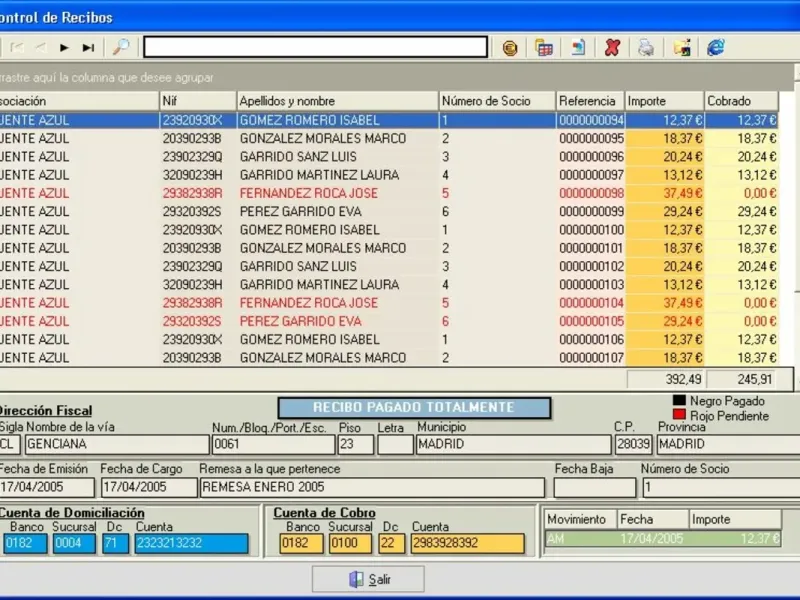Select receipt reference 0000000100

[x=389, y=230]
